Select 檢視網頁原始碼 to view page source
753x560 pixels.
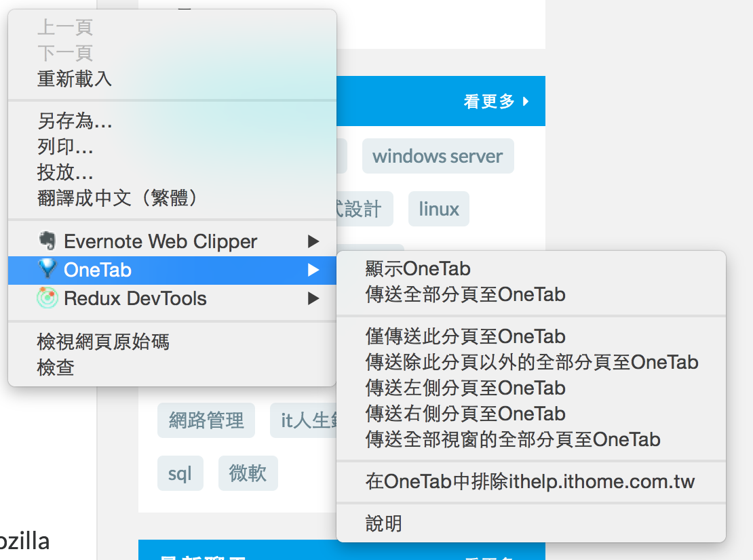click(x=172, y=342)
